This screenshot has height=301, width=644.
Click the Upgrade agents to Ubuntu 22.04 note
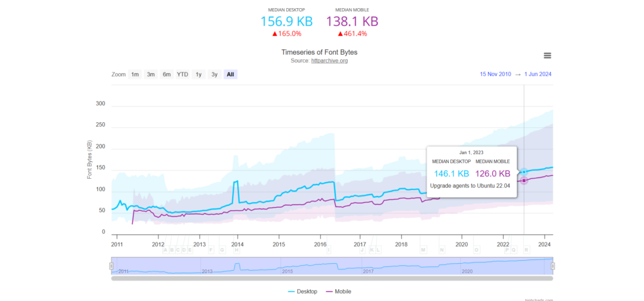coord(470,186)
